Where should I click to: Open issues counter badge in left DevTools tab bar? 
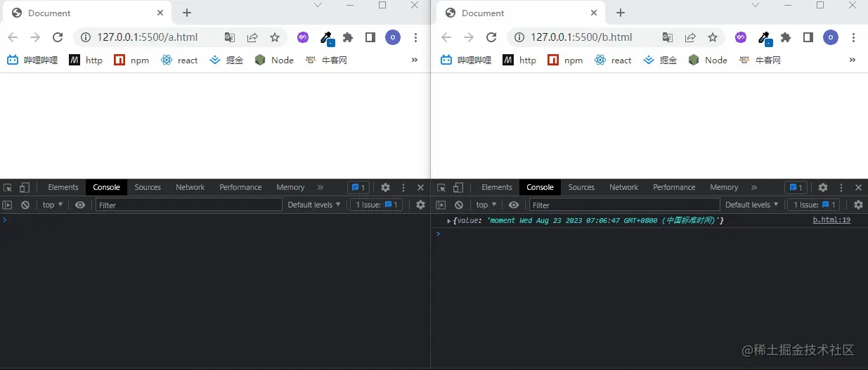coord(358,187)
